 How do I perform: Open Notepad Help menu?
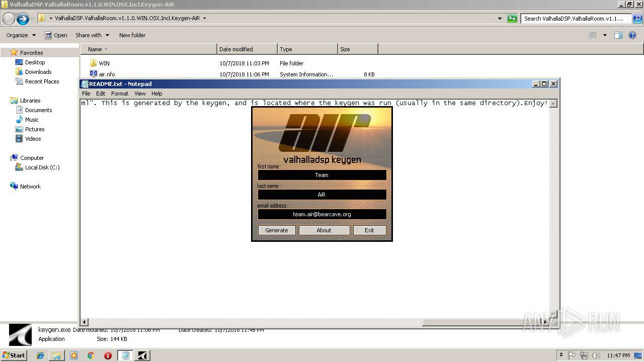157,94
